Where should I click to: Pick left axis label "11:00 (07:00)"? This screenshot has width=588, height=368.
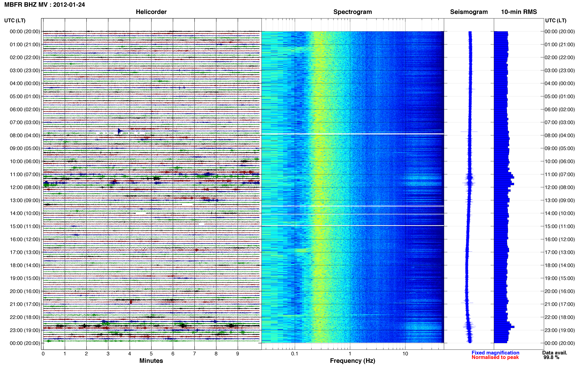click(25, 174)
